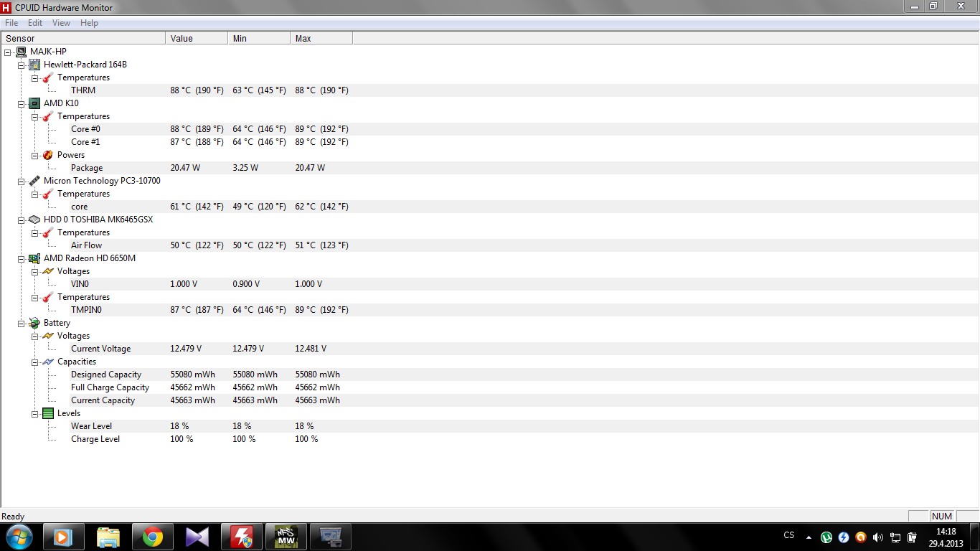The image size is (980, 551).
Task: Open the Help menu
Action: (89, 23)
